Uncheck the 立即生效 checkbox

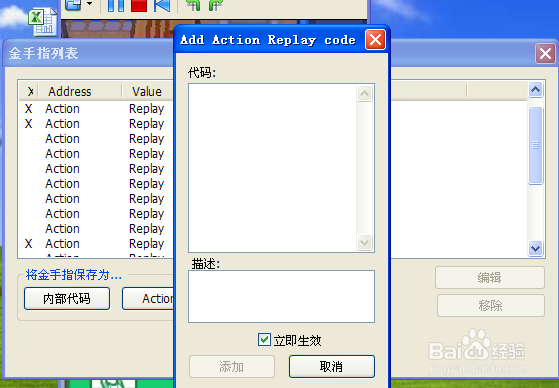pos(264,340)
